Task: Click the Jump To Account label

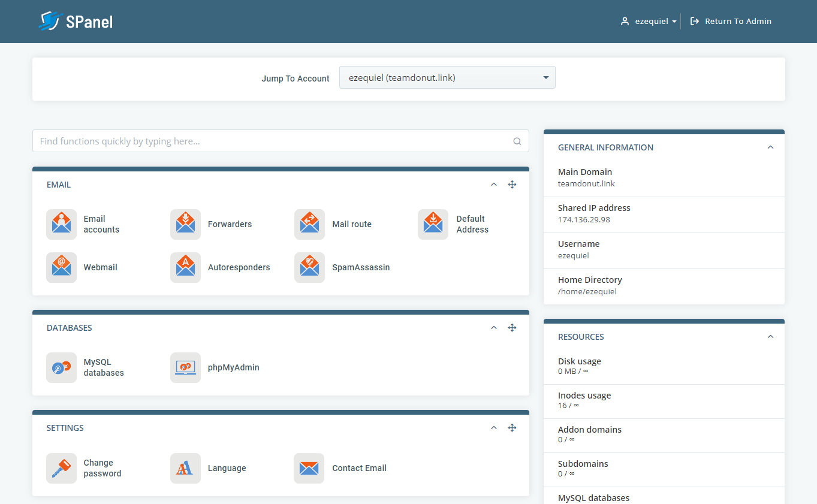Action: point(296,79)
